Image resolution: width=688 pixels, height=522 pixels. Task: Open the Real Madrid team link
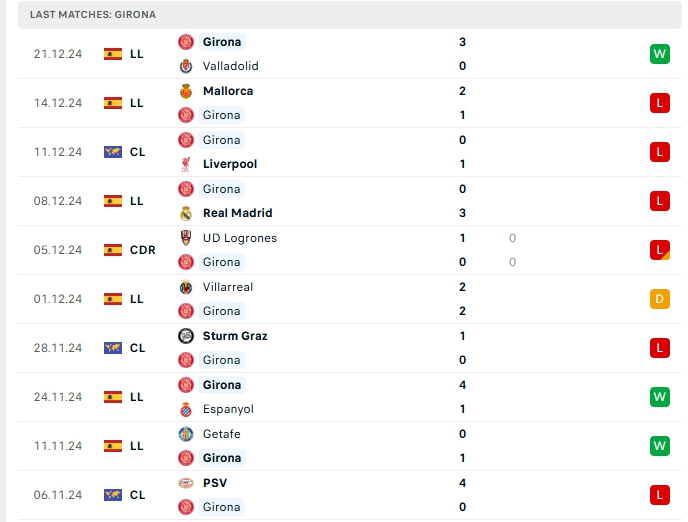pyautogui.click(x=237, y=213)
